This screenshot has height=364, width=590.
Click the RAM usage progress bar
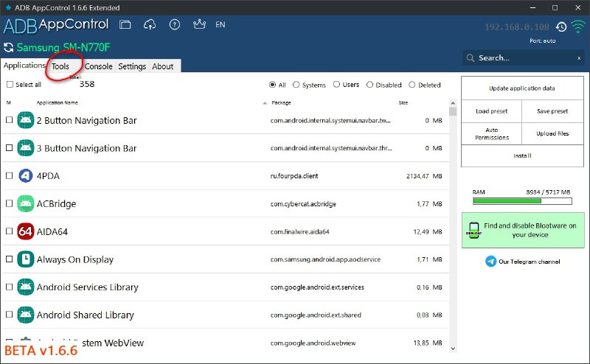(522, 201)
